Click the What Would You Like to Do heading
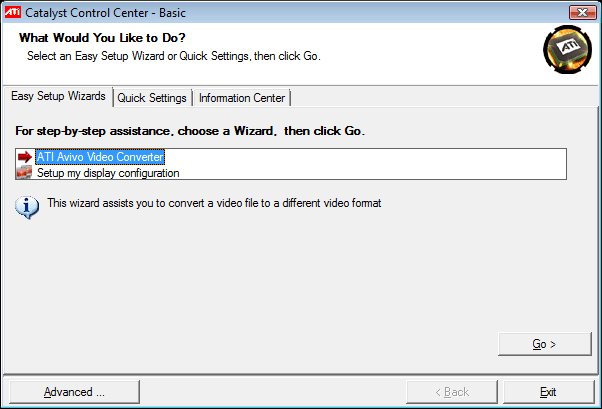This screenshot has height=409, width=602. coord(102,38)
